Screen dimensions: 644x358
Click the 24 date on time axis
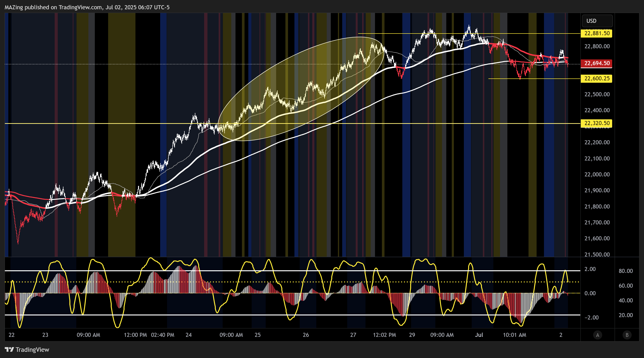point(188,335)
